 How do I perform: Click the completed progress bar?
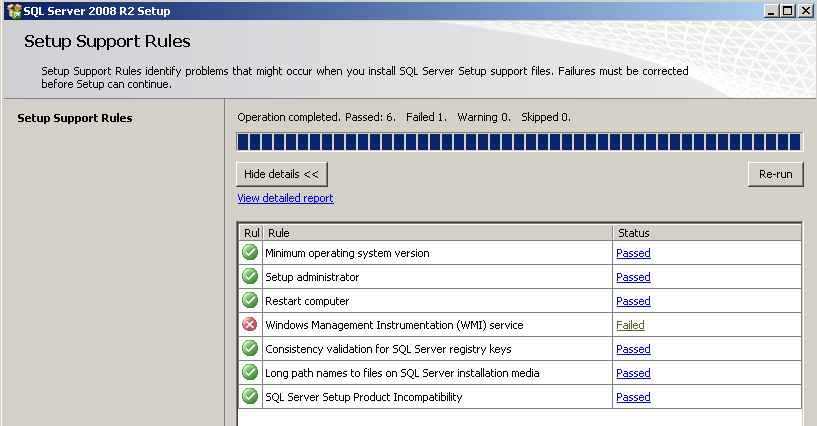(519, 142)
